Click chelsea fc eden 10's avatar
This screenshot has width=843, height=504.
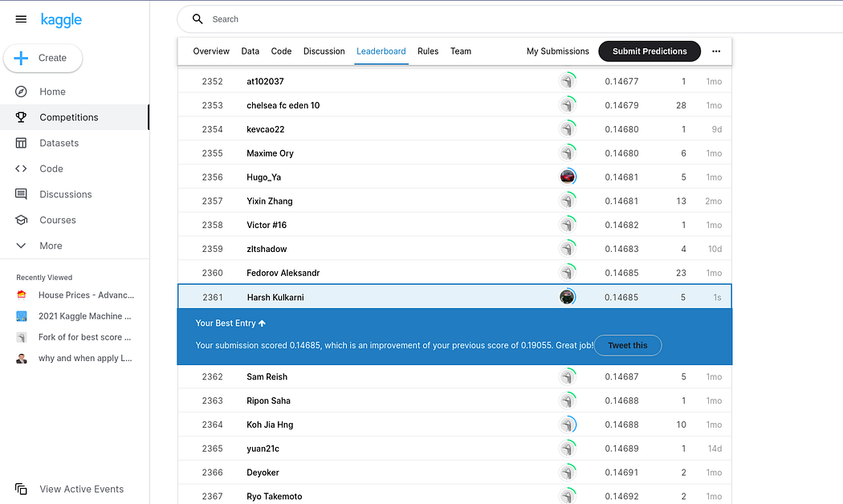567,105
